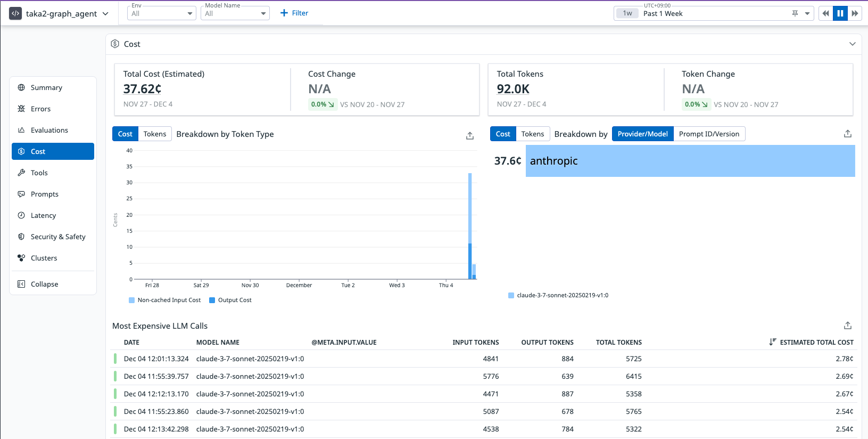Screen dimensions: 868x439
Task: Click the anthropic cost bar
Action: click(690, 161)
